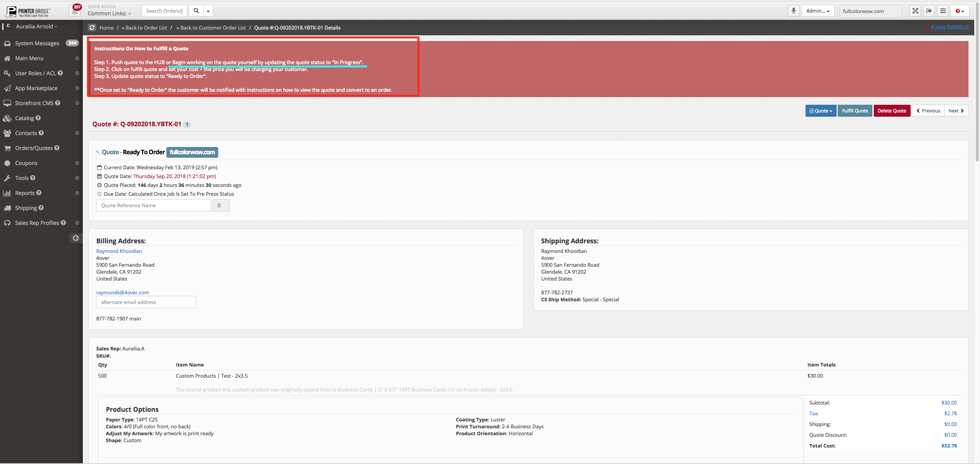This screenshot has width=980, height=464.
Task: Click the logout arrow icon
Action: 929,11
